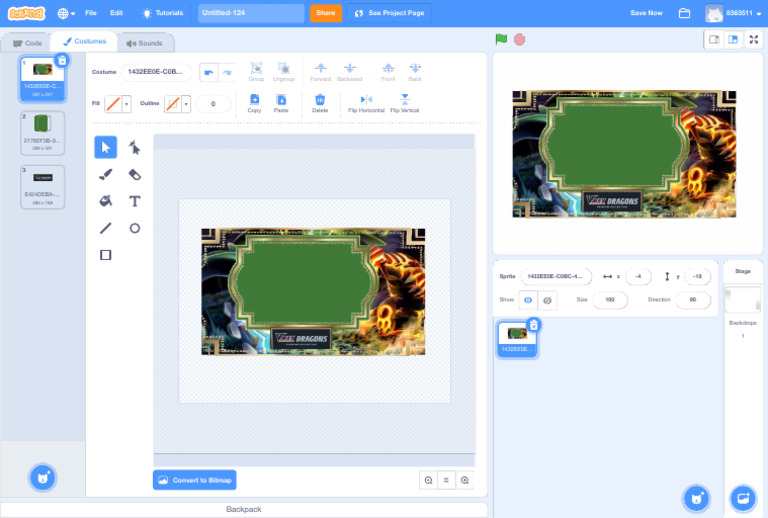Select the Rectangle tool
This screenshot has width=768, height=518.
point(105,255)
